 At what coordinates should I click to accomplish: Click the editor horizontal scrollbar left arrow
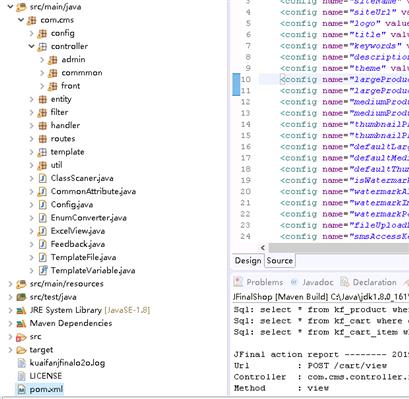click(263, 248)
